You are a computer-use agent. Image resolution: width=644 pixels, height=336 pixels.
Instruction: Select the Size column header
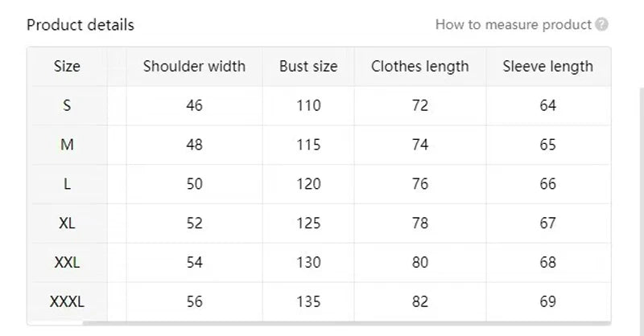click(x=67, y=67)
